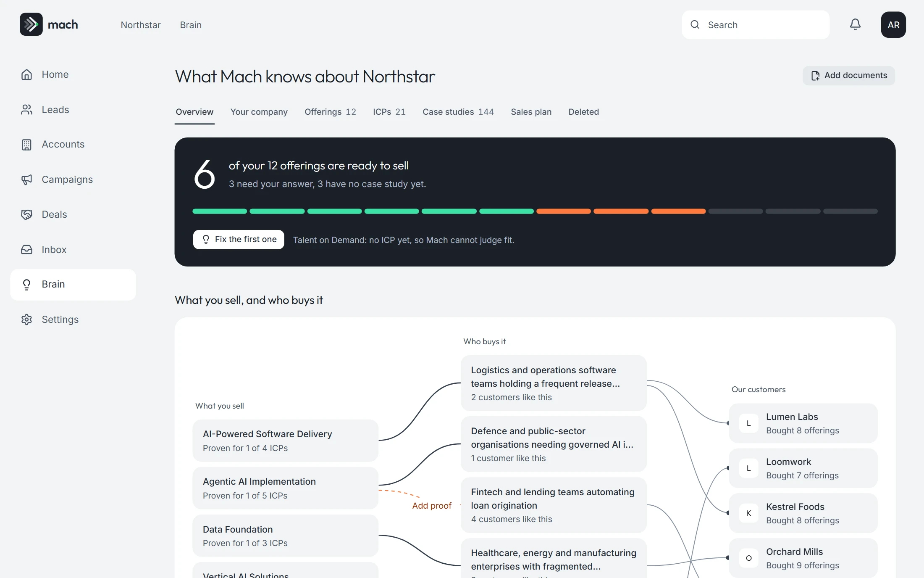Click first orange progress segment
The height and width of the screenshot is (578, 924).
[564, 211]
